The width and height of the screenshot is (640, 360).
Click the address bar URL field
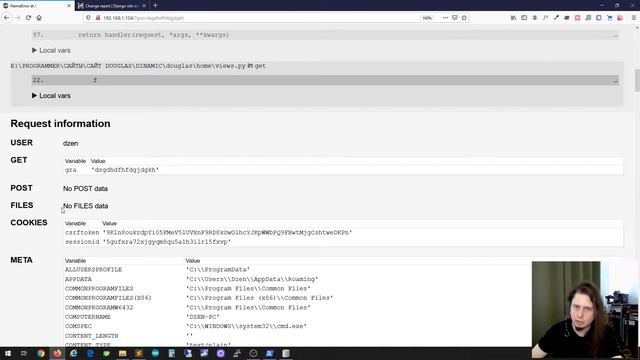coord(261,18)
